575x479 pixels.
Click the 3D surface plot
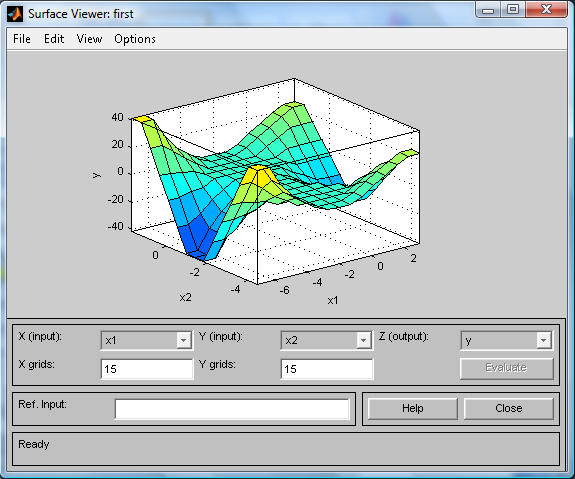coord(275,182)
